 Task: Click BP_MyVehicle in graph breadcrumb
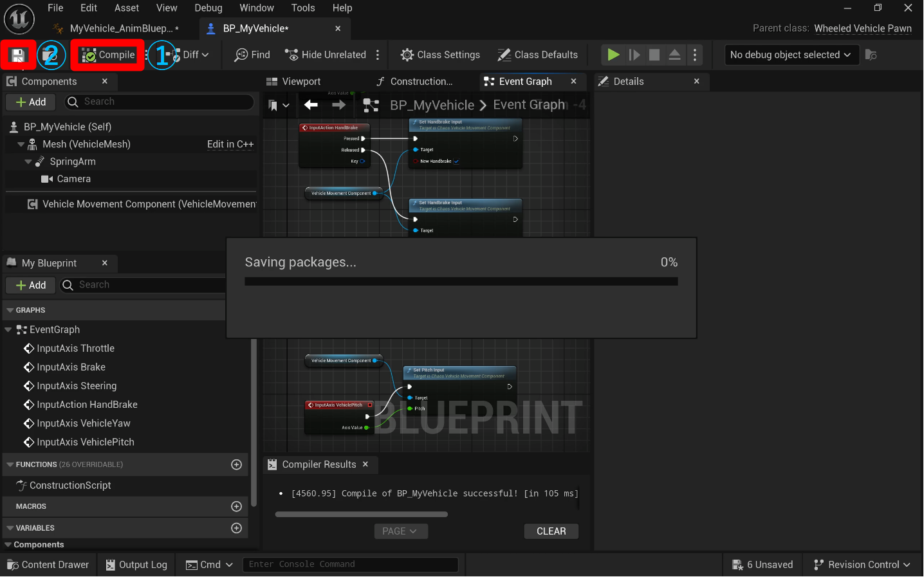point(432,105)
